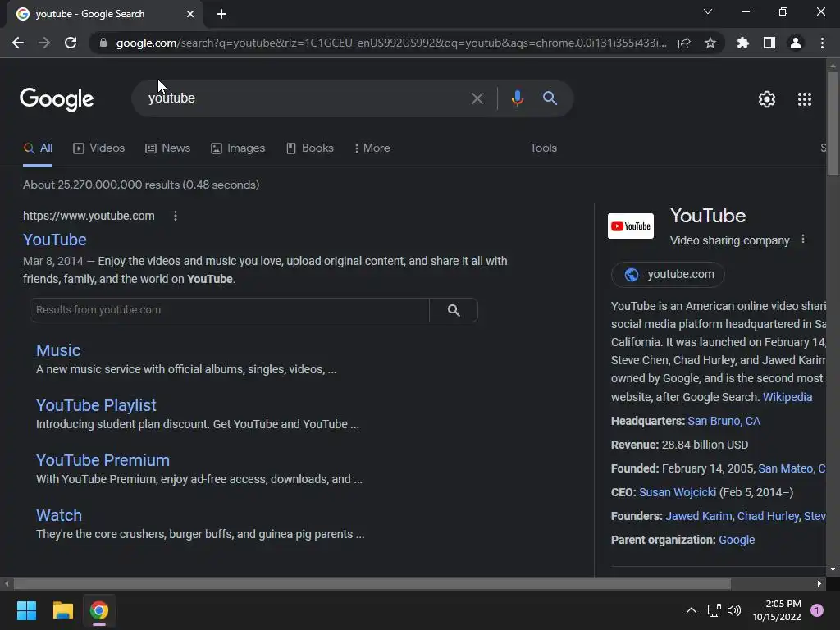
Task: Open the volume speaker tray icon
Action: 734,610
